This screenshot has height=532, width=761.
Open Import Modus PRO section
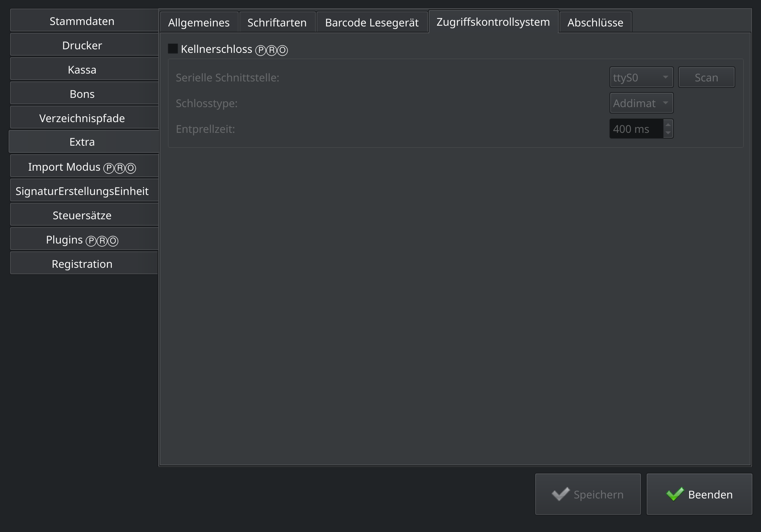point(84,167)
